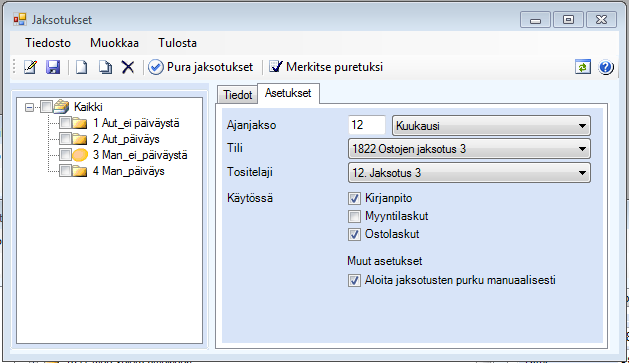Click the Ajanjakso label
Screen dimensions: 629x363
coord(252,126)
